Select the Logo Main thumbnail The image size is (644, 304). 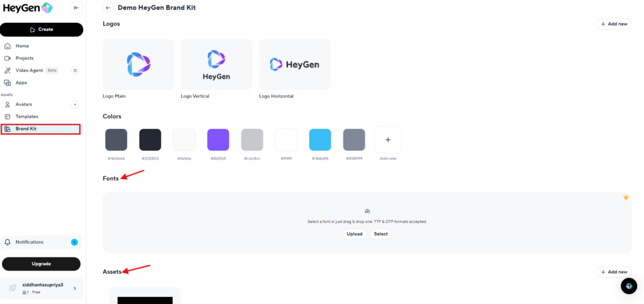coord(138,65)
